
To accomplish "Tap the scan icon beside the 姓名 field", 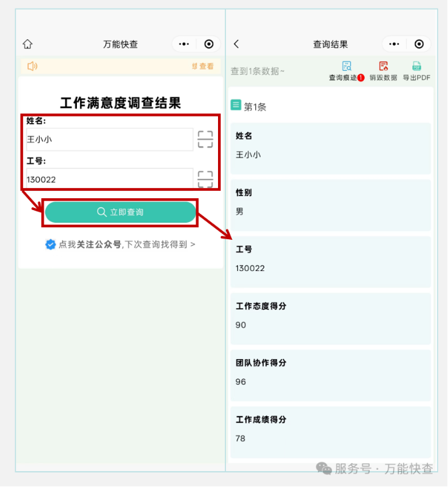I will [x=205, y=139].
